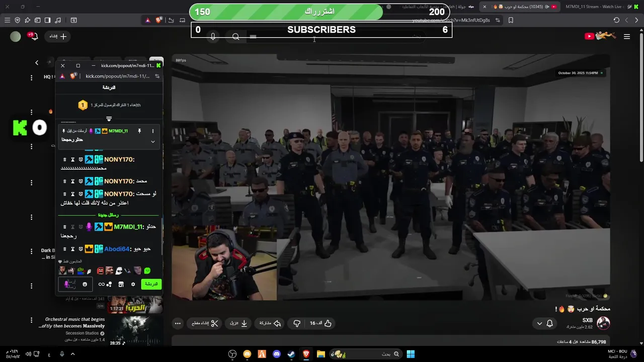Open OBS Studio from taskbar

click(x=232, y=354)
